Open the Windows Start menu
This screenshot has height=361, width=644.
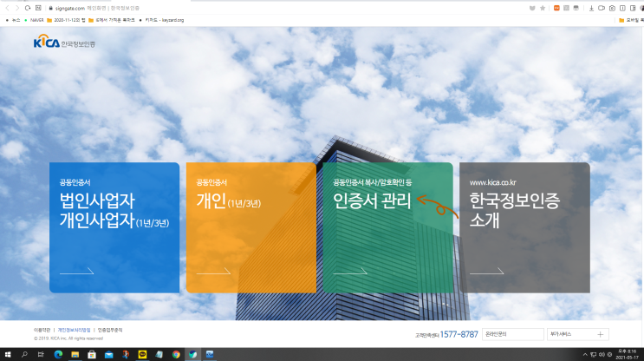click(x=8, y=354)
